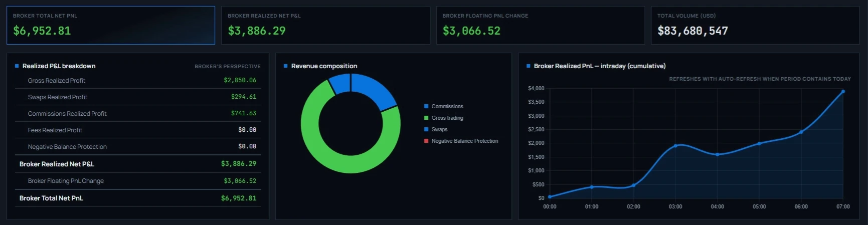Click the Negative Balance Protection legend swatch
This screenshot has height=225, width=868.
[426, 141]
